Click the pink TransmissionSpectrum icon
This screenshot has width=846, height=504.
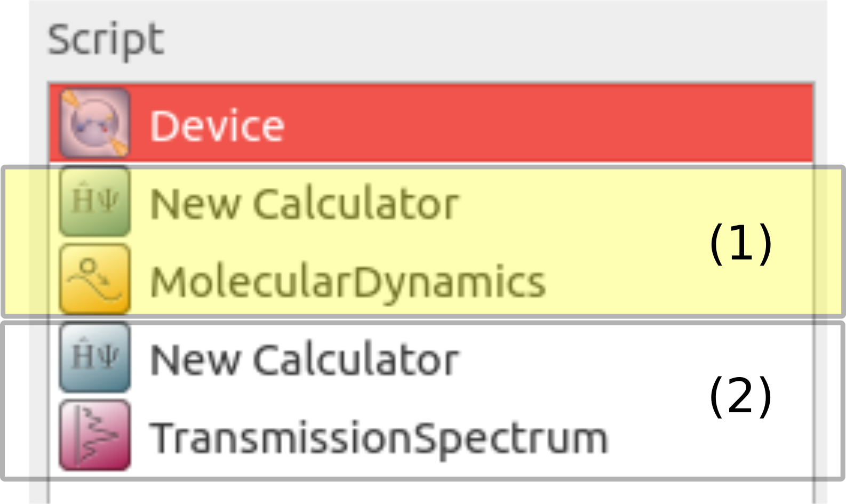[x=94, y=436]
